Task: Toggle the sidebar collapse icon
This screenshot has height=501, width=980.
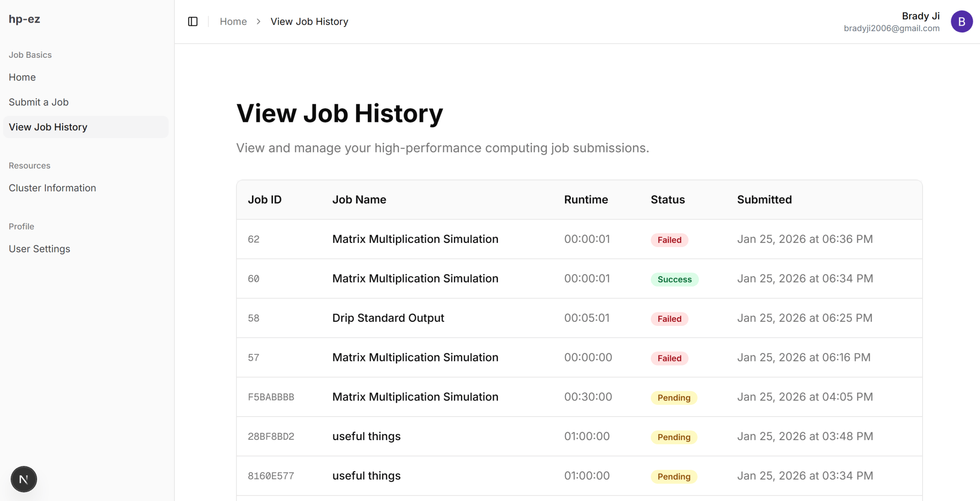Action: [x=193, y=21]
